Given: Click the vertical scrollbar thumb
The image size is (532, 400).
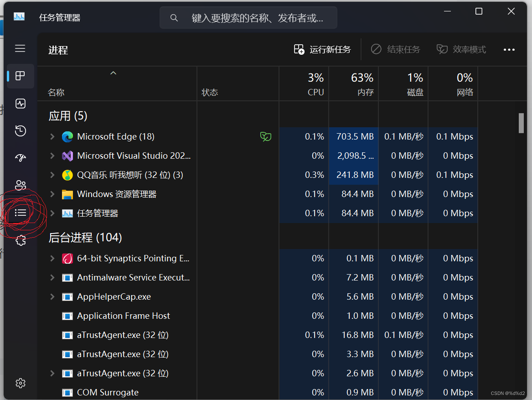Looking at the screenshot, I should (x=521, y=123).
